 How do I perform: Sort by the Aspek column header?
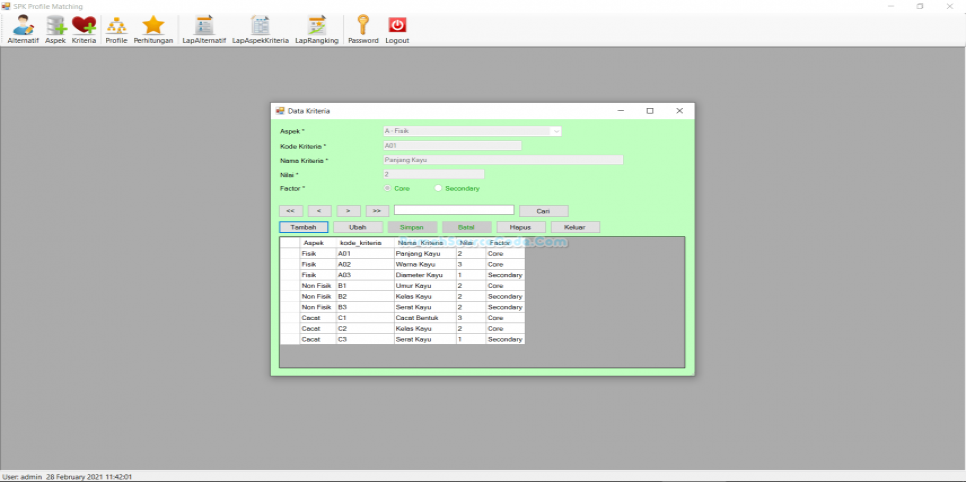pos(318,243)
